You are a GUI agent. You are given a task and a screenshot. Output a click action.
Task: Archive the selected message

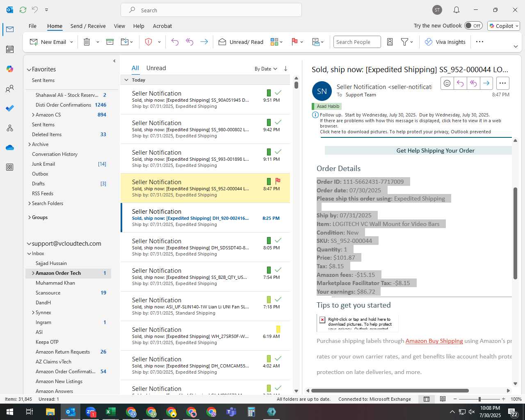pos(110,42)
